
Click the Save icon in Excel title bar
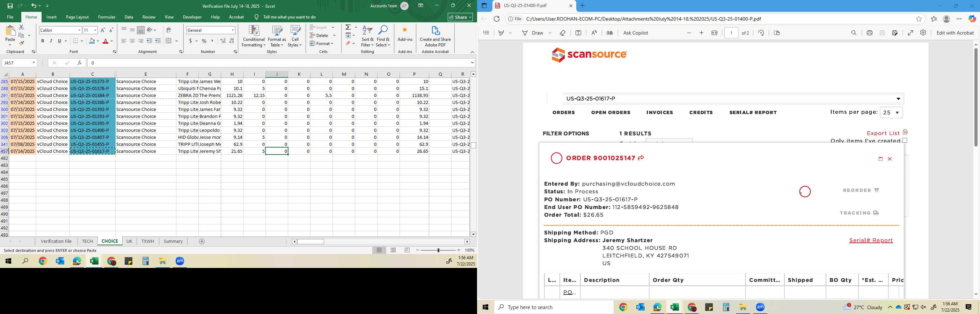(x=10, y=6)
